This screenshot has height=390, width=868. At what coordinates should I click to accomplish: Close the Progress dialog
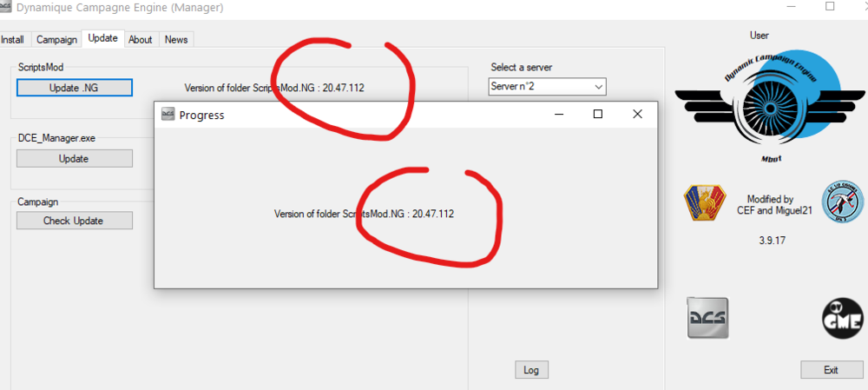(638, 114)
